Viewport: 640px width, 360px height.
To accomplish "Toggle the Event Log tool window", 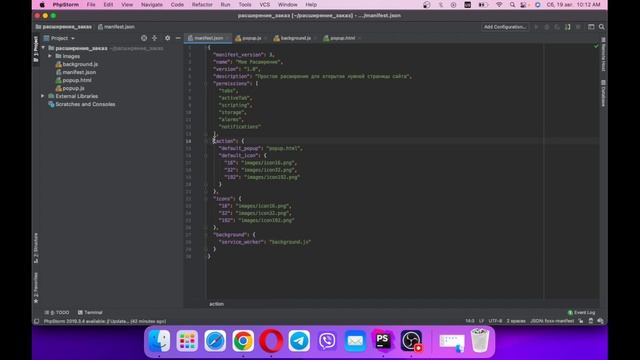I will [581, 313].
